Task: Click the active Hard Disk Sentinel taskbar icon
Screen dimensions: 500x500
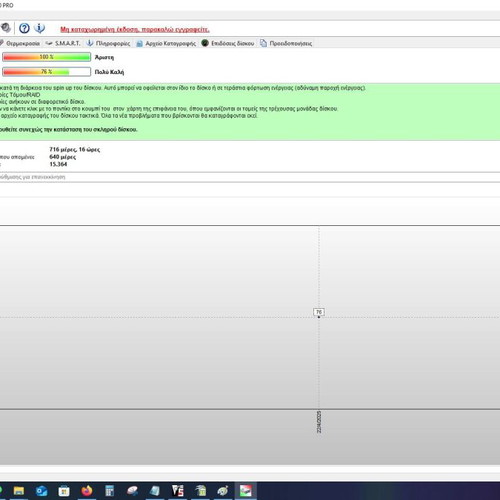Action: 246,491
